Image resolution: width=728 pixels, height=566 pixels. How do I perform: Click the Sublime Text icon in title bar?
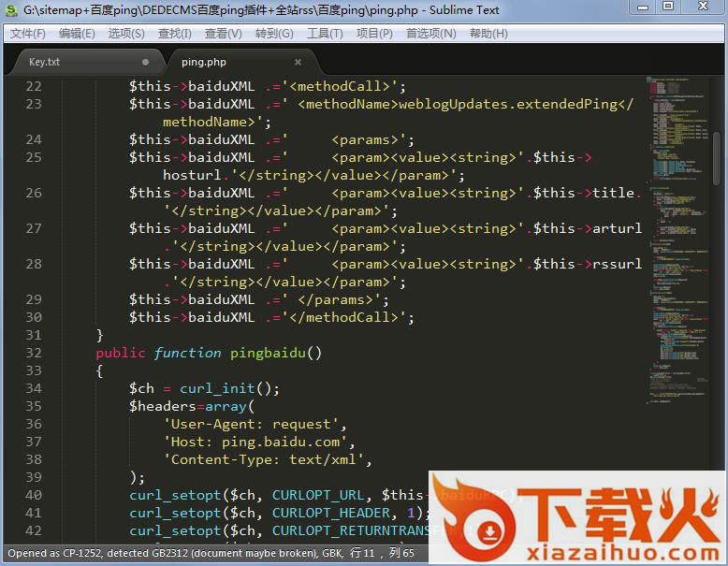pyautogui.click(x=10, y=9)
